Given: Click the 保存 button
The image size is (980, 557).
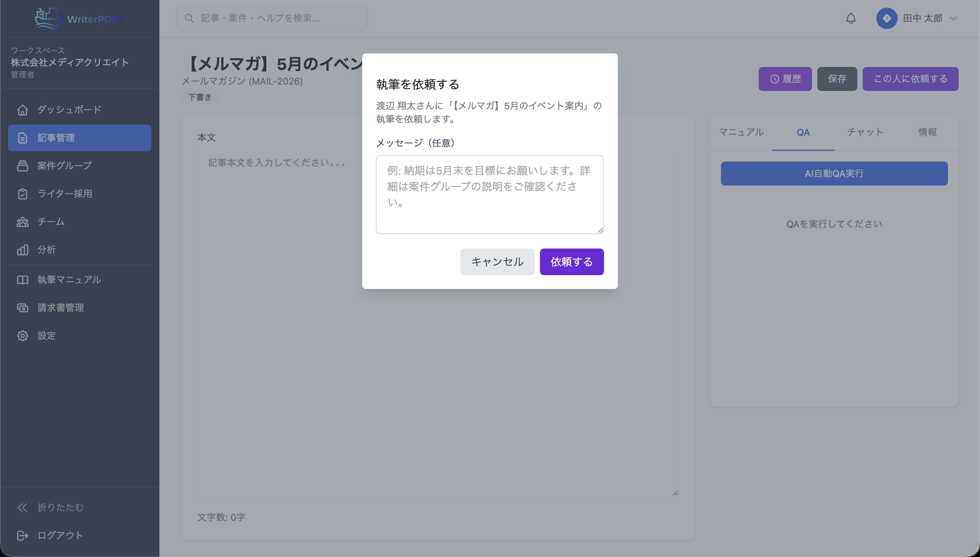Looking at the screenshot, I should tap(837, 79).
